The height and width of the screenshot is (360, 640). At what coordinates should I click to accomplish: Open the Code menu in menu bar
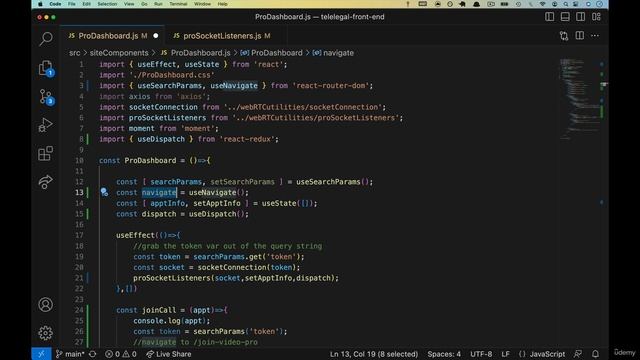click(x=55, y=4)
